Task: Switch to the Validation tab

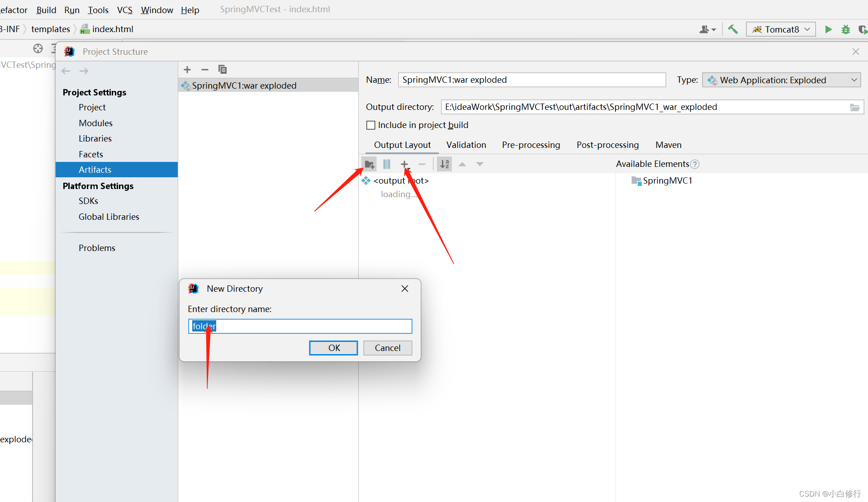Action: [x=466, y=145]
